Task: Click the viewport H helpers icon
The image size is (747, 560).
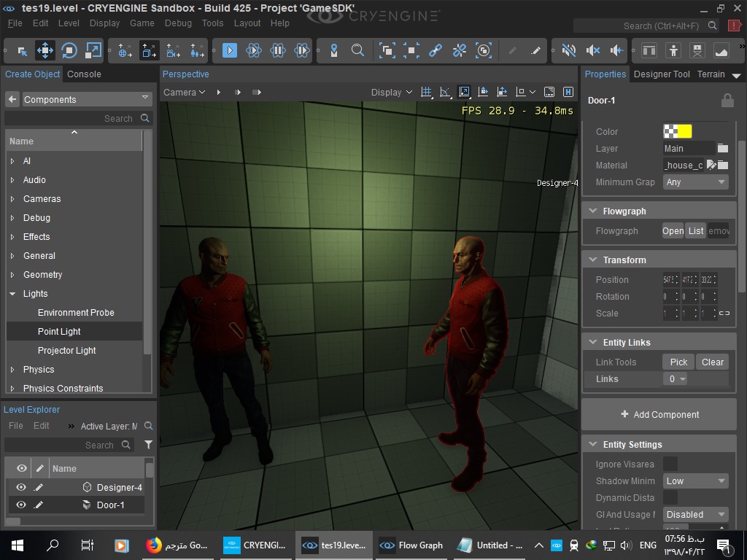Action: (568, 92)
